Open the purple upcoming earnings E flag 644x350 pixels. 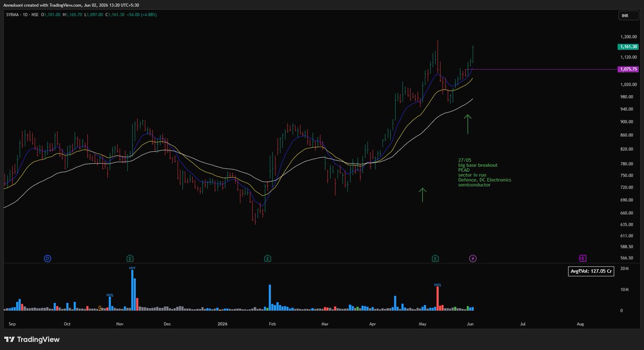(582, 258)
